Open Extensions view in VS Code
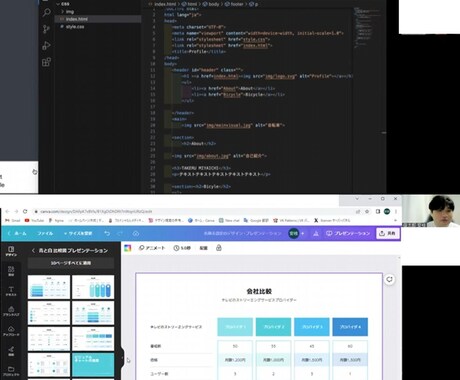Viewport: 460px width, 380px height. point(46,62)
